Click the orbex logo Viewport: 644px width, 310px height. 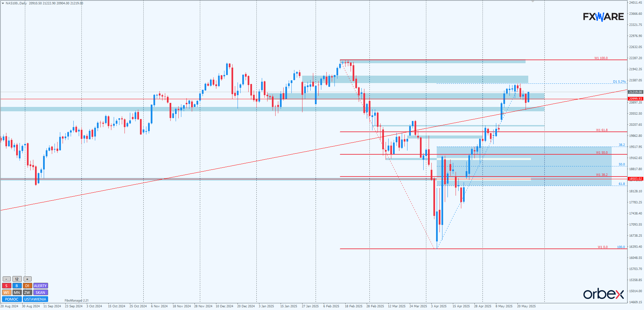coord(603,294)
